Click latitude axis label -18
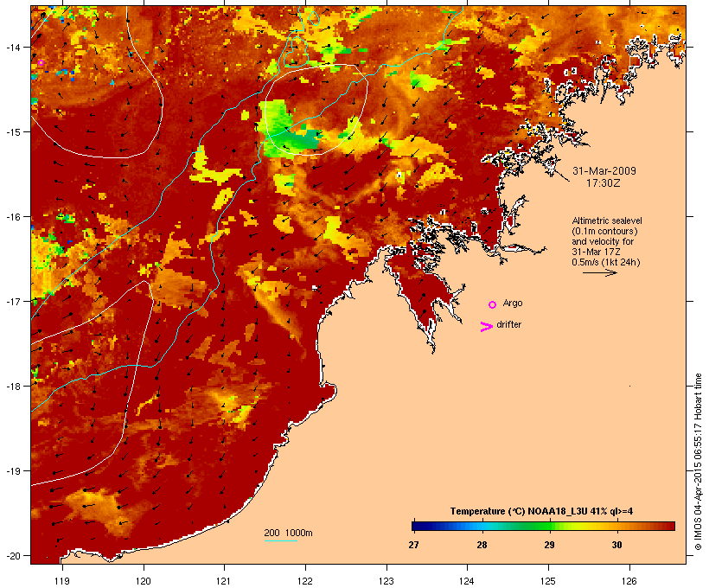This screenshot has width=709, height=588. 13,386
